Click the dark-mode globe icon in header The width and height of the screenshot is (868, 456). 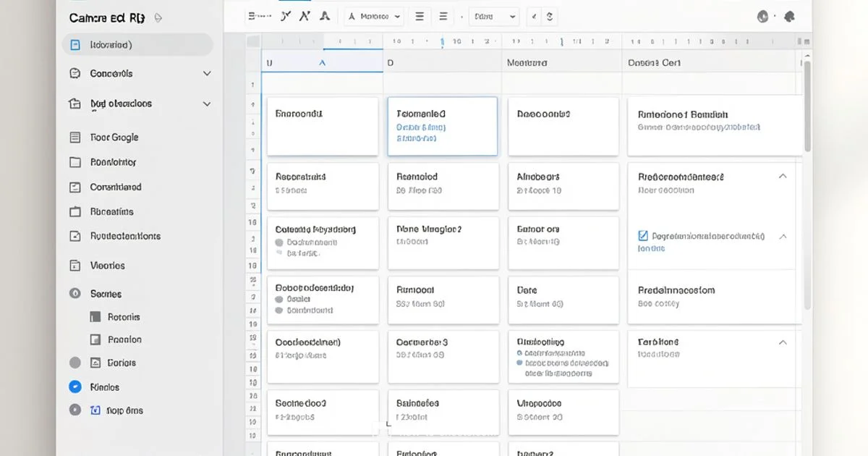[x=764, y=15]
